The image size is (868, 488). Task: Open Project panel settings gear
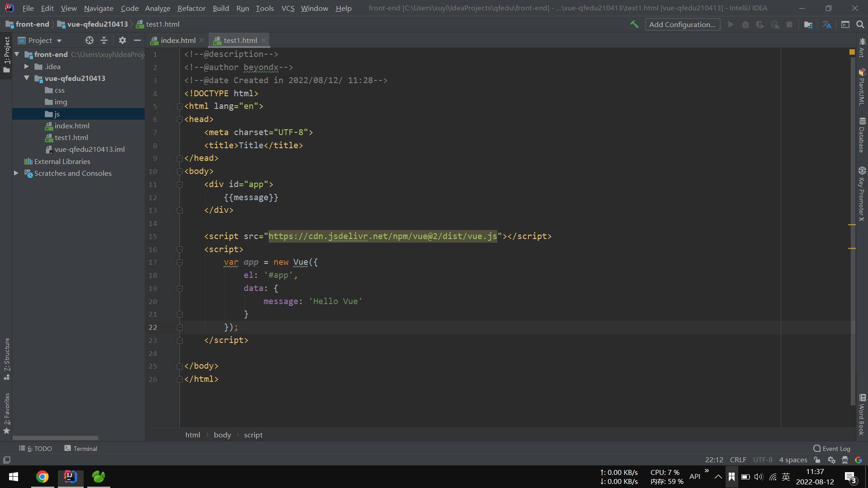click(x=123, y=40)
